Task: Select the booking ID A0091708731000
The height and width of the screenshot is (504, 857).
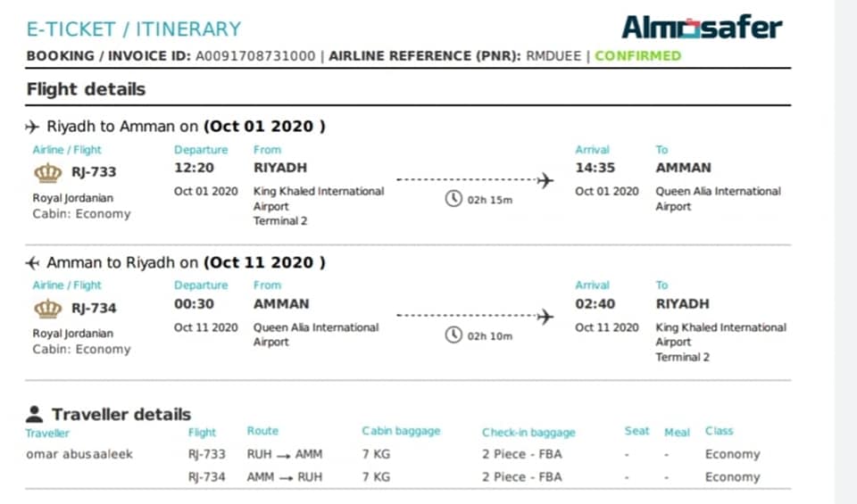Action: click(255, 55)
